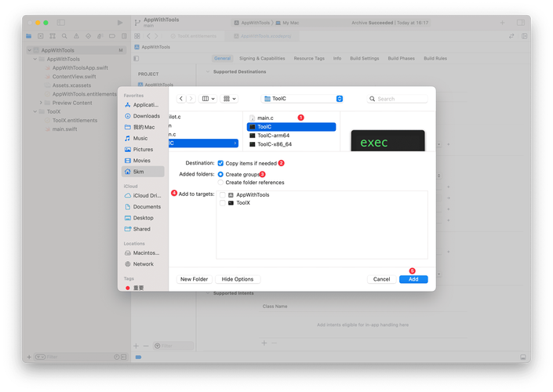Cancel the add files dialog
553x392 pixels.
click(381, 279)
